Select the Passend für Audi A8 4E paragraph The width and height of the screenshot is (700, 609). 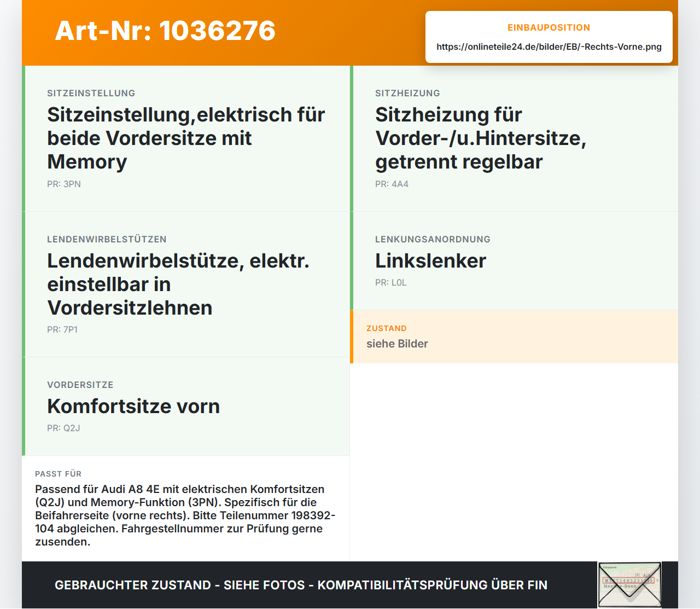185,515
